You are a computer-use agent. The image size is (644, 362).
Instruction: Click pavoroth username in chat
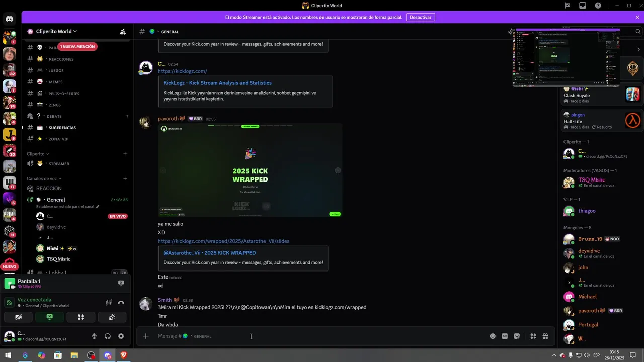tap(169, 119)
